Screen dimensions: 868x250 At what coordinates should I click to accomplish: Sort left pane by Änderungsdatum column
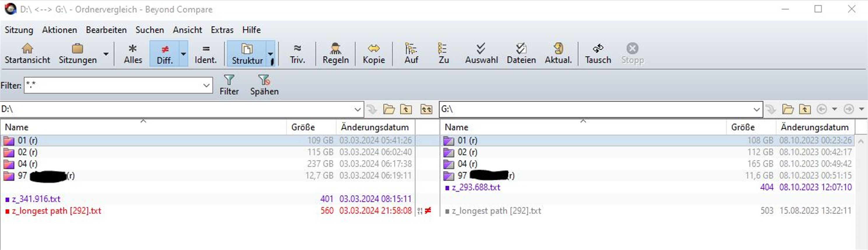(375, 127)
